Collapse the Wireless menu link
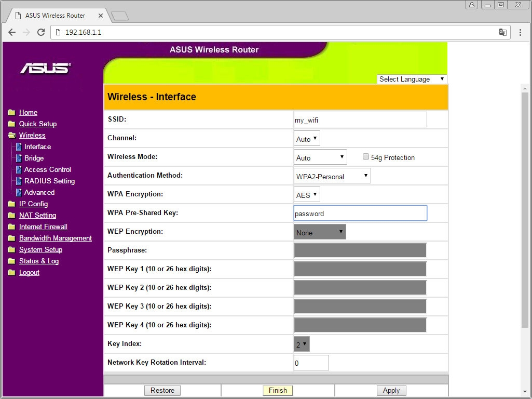The image size is (532, 399). tap(32, 135)
